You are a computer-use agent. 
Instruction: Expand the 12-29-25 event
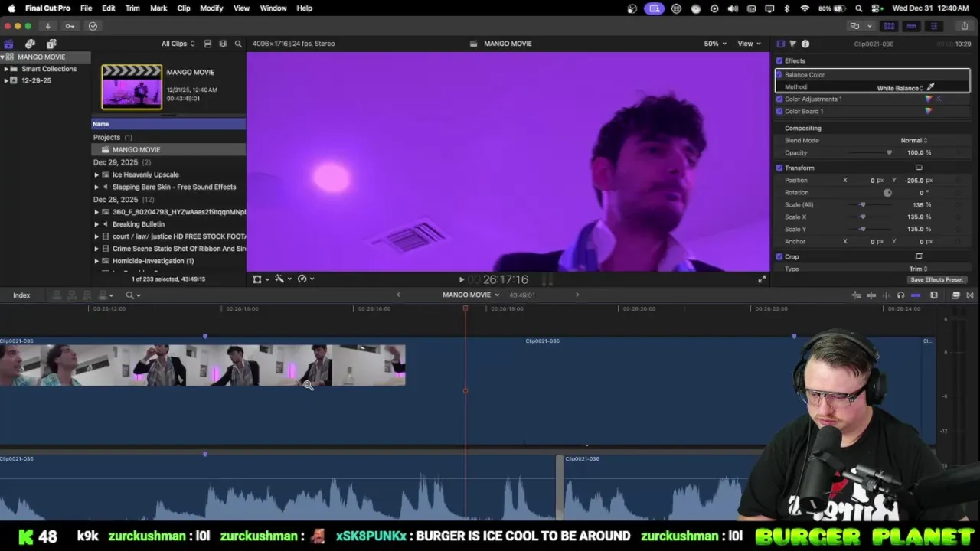[6, 80]
